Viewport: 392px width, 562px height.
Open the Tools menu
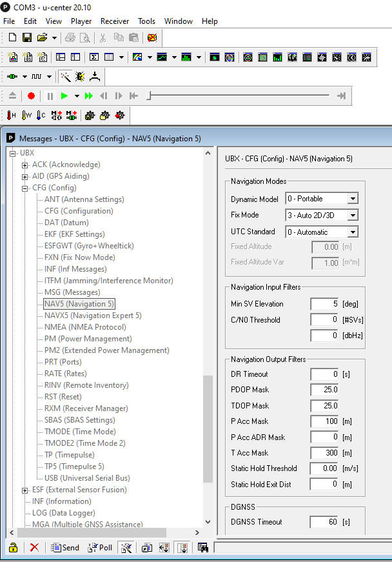pyautogui.click(x=147, y=21)
